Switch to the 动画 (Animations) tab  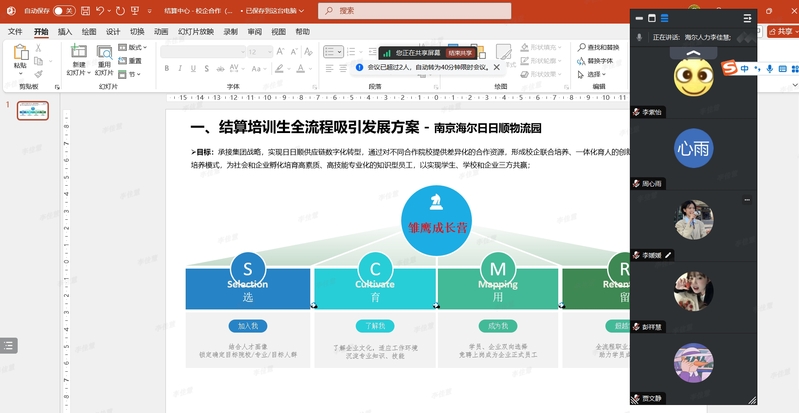pyautogui.click(x=161, y=32)
